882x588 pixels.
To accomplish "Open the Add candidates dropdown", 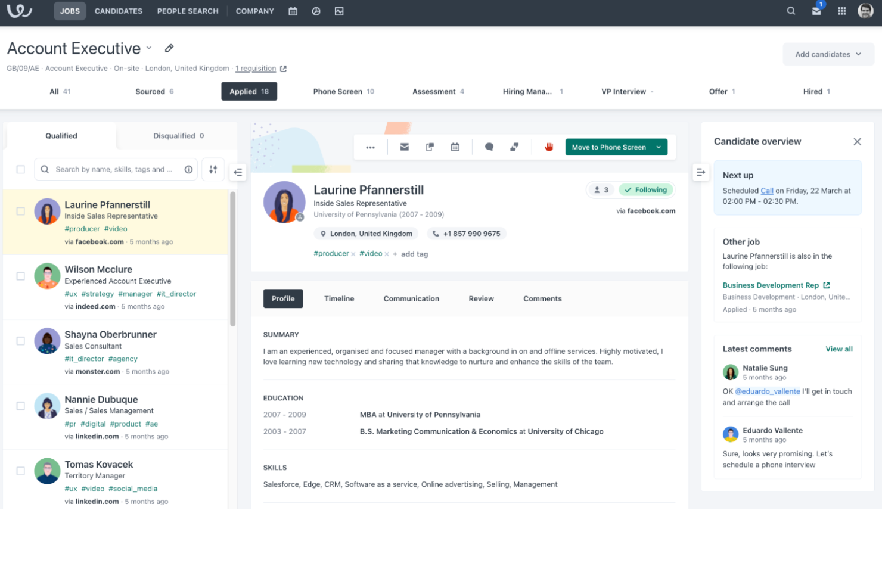I will click(x=828, y=54).
